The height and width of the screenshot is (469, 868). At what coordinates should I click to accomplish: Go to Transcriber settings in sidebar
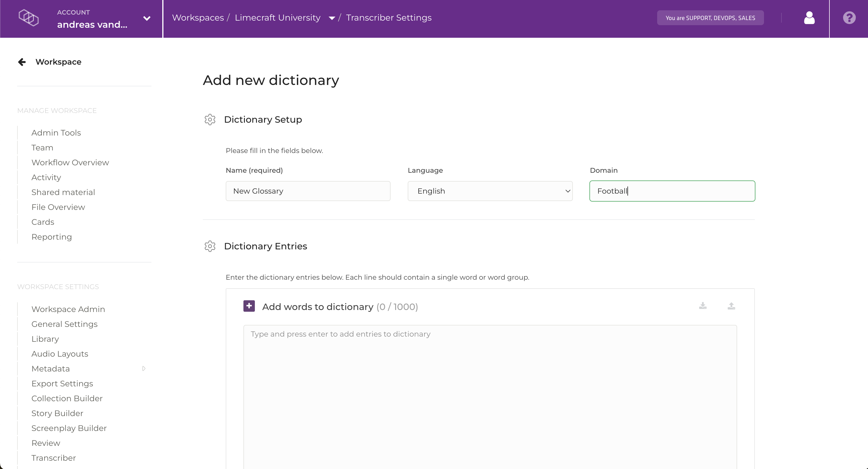click(54, 458)
